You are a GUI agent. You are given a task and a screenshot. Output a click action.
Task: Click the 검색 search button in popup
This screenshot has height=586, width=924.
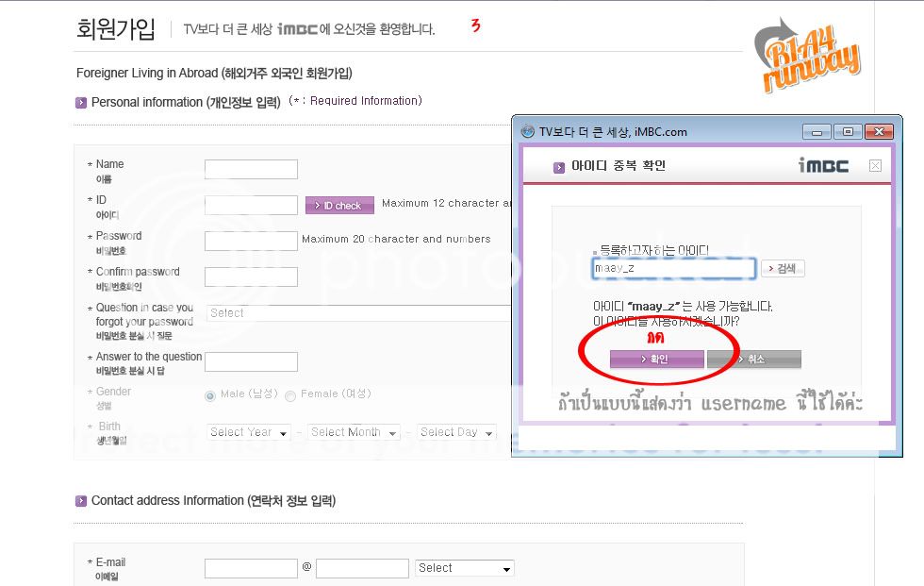(783, 269)
